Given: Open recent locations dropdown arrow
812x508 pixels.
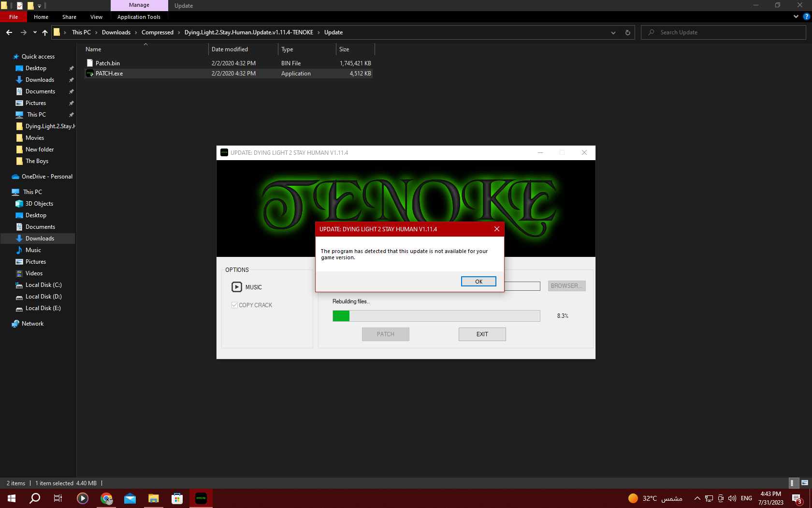Looking at the screenshot, I should click(35, 32).
